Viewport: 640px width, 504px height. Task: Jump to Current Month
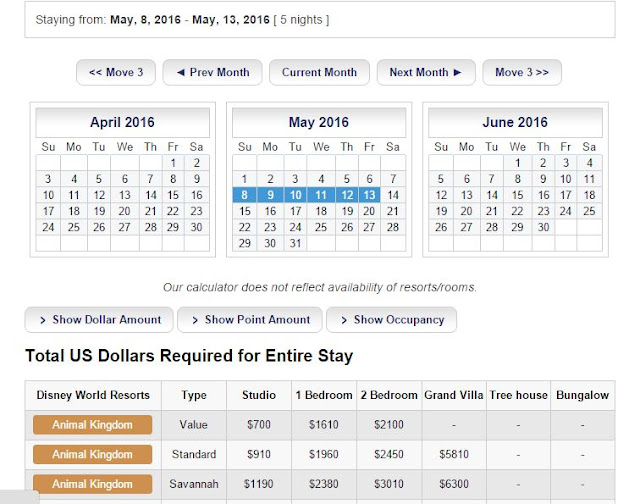[x=319, y=73]
